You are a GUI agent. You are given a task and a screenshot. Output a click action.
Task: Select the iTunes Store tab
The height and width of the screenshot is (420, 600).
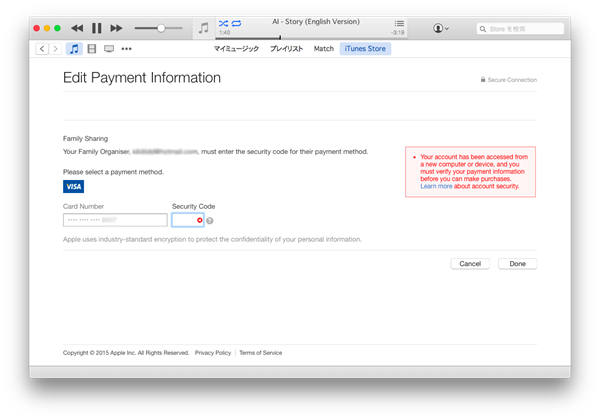365,49
